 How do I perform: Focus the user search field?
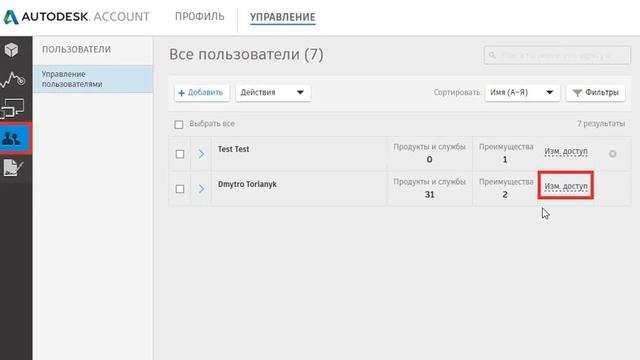click(x=557, y=55)
